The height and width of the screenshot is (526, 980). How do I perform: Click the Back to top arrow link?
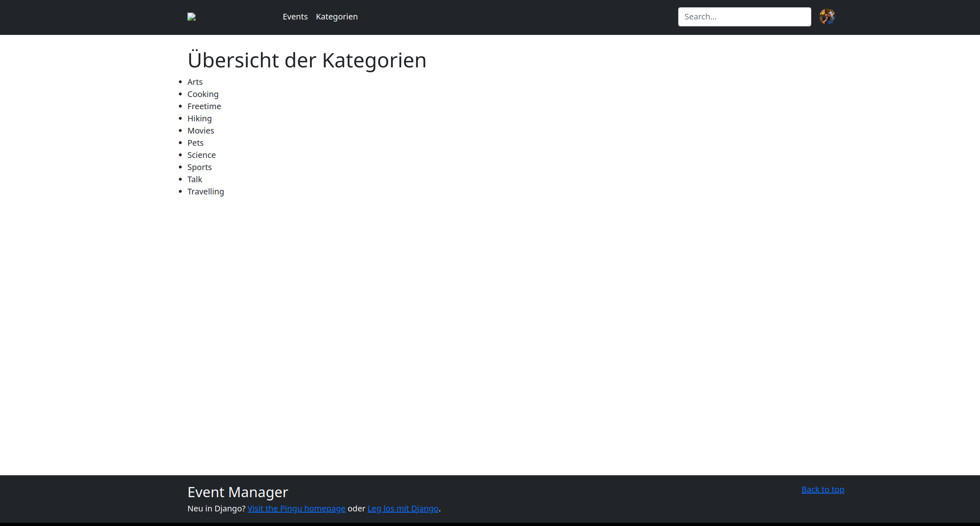[823, 489]
